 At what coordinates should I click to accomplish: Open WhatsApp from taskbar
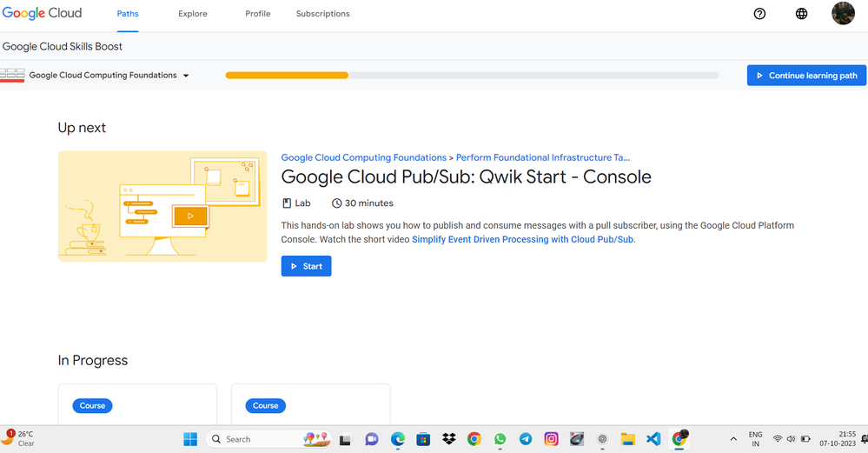[x=500, y=439]
